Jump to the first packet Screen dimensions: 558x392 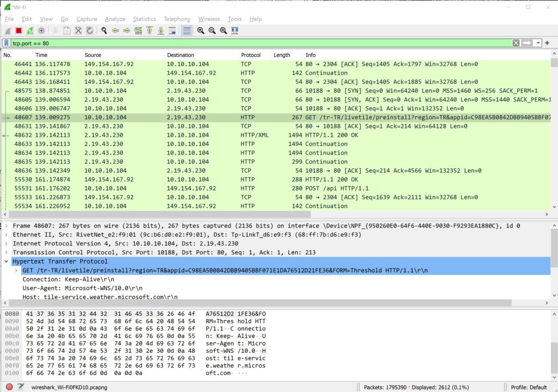coord(149,31)
